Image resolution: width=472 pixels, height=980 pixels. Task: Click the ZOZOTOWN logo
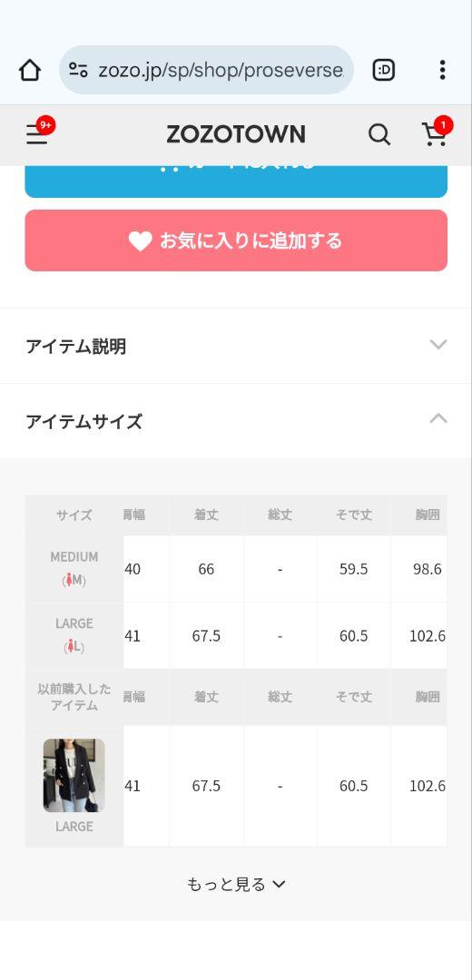pyautogui.click(x=236, y=134)
